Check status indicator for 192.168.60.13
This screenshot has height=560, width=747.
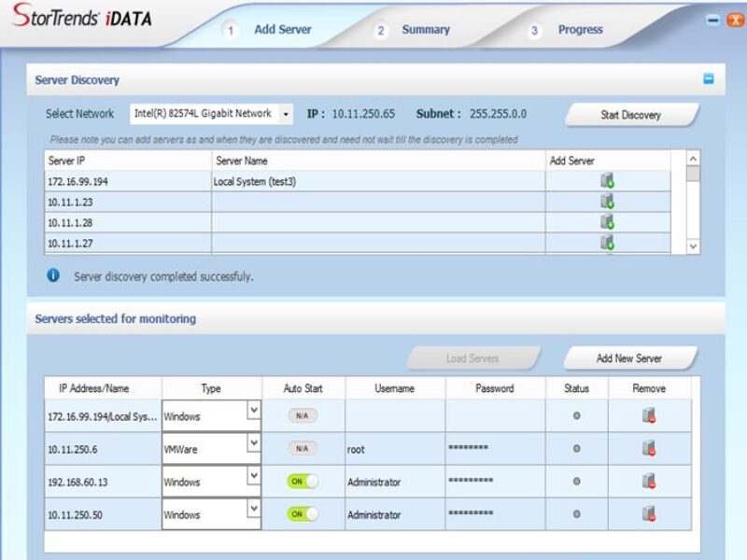pyautogui.click(x=577, y=482)
